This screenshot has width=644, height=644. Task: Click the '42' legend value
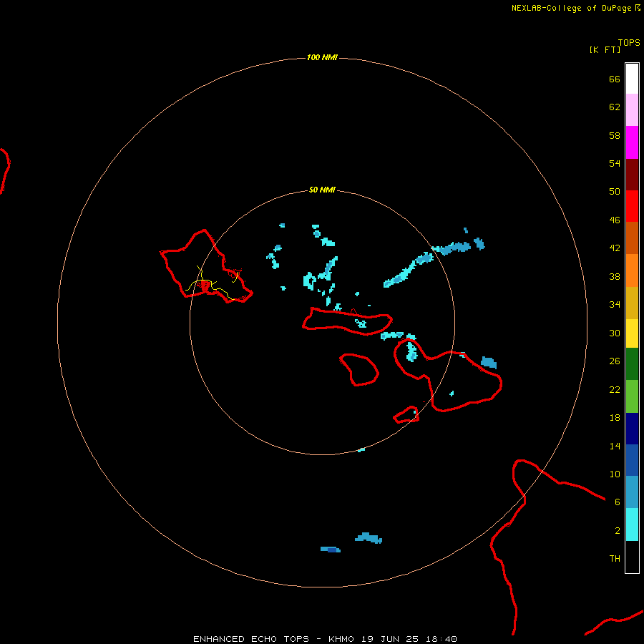pyautogui.click(x=615, y=248)
